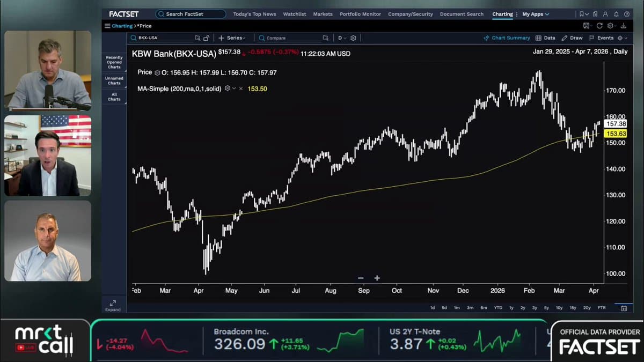Expand the My Apps dropdown
The height and width of the screenshot is (362, 644).
coord(535,14)
